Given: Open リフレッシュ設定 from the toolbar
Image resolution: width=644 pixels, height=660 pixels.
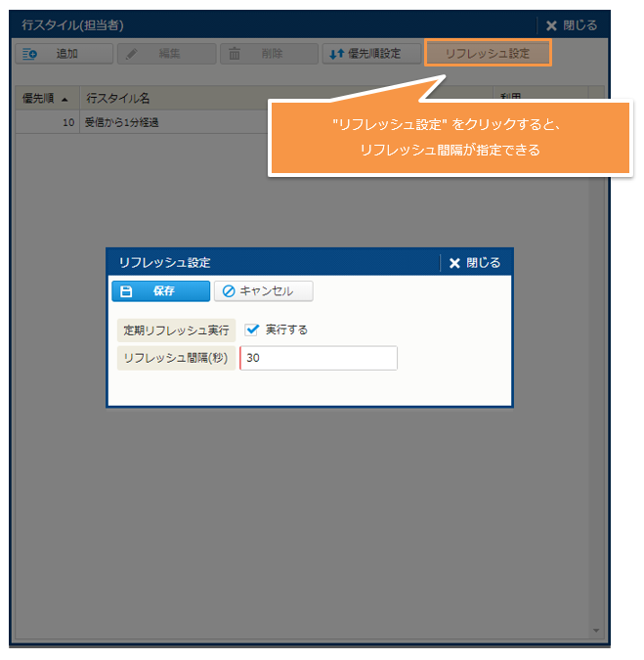Looking at the screenshot, I should (x=488, y=54).
